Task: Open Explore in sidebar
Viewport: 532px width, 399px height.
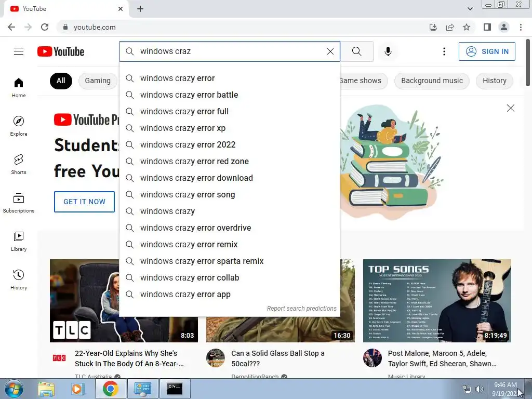Action: 19,126
